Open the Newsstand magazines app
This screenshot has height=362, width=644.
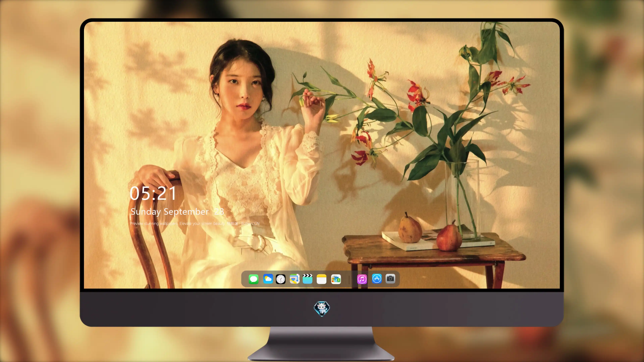pyautogui.click(x=336, y=279)
